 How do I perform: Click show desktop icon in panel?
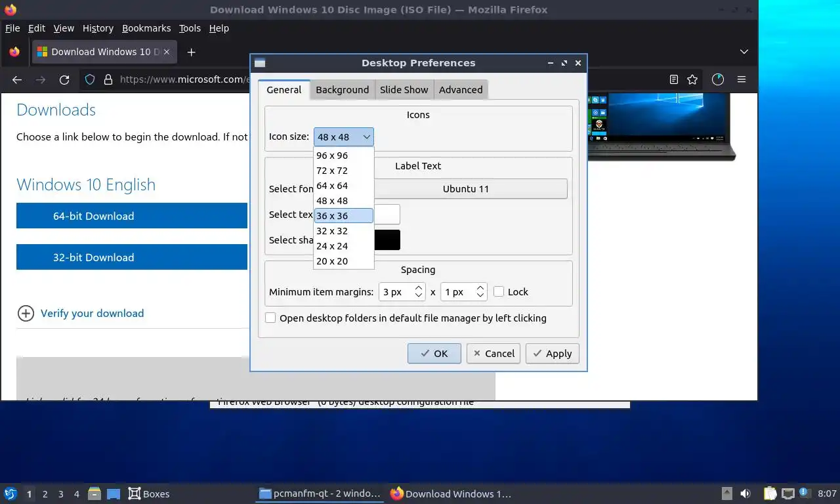point(114,493)
